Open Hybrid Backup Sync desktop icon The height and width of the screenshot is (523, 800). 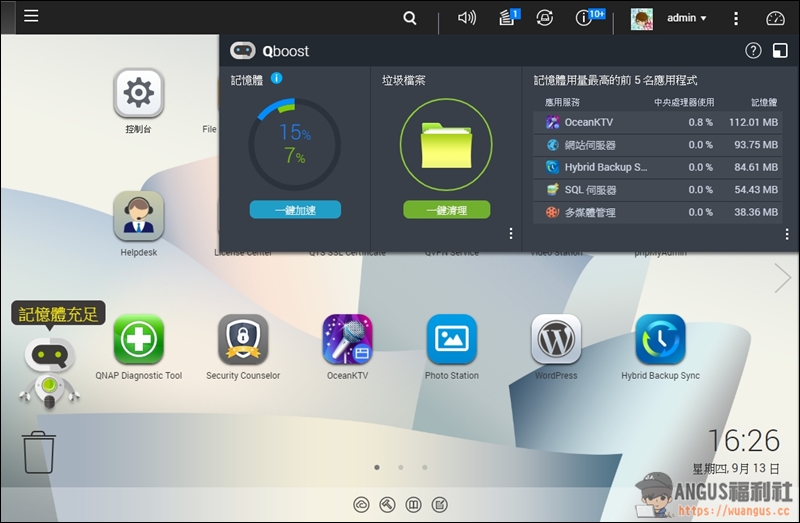(x=660, y=341)
